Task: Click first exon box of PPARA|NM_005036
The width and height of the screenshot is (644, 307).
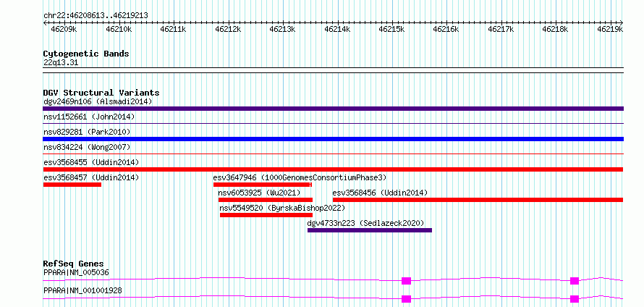Action: pyautogui.click(x=406, y=281)
